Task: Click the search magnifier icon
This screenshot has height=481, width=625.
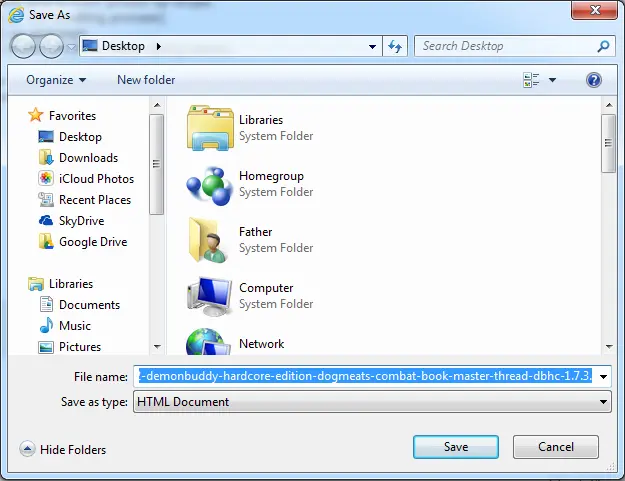Action: coord(603,46)
